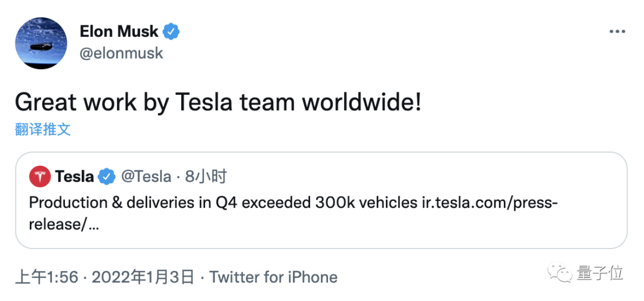Click the 上午1:56 tweet time
The height and width of the screenshot is (301, 644).
(x=45, y=277)
